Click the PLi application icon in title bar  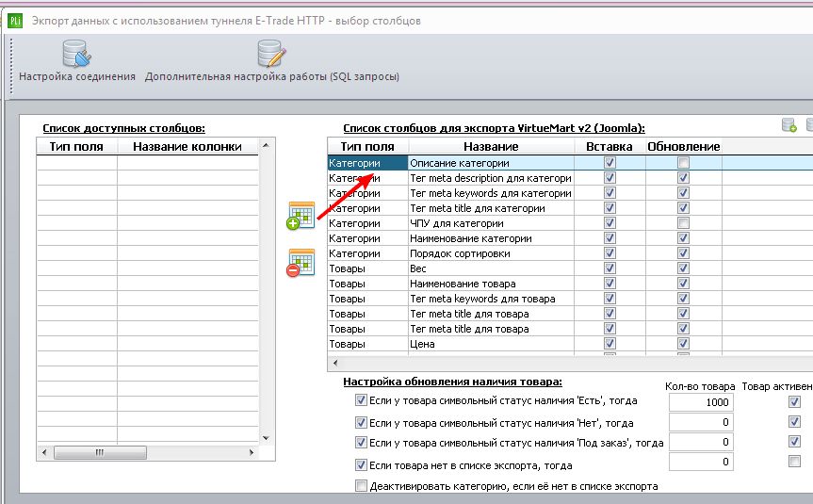coord(14,21)
